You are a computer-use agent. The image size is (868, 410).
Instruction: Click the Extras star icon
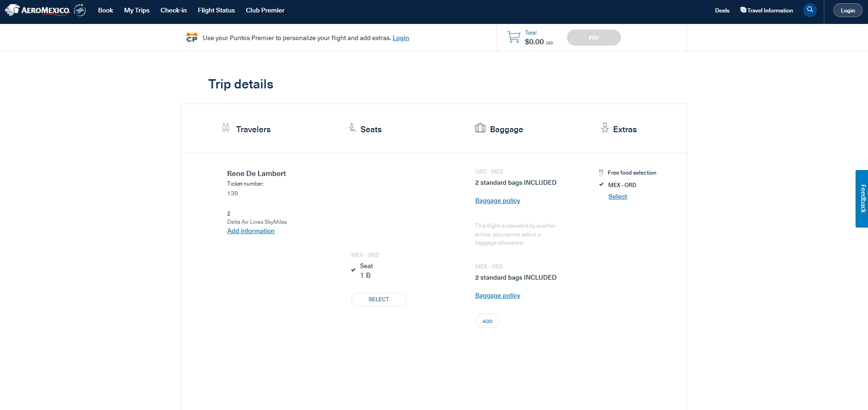coord(605,128)
